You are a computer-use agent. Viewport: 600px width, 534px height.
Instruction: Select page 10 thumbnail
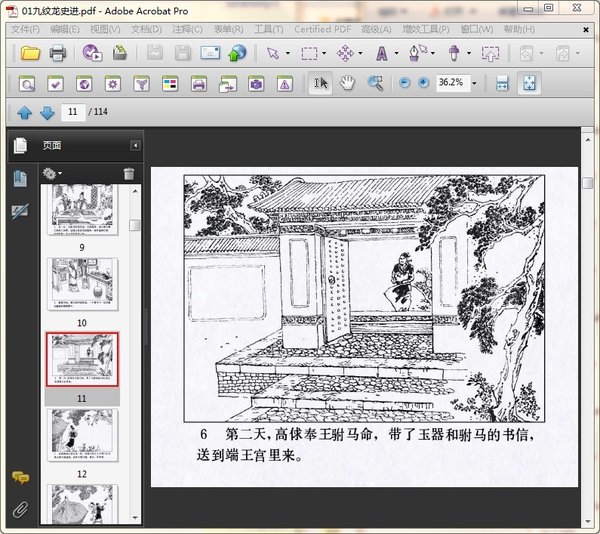coord(83,283)
